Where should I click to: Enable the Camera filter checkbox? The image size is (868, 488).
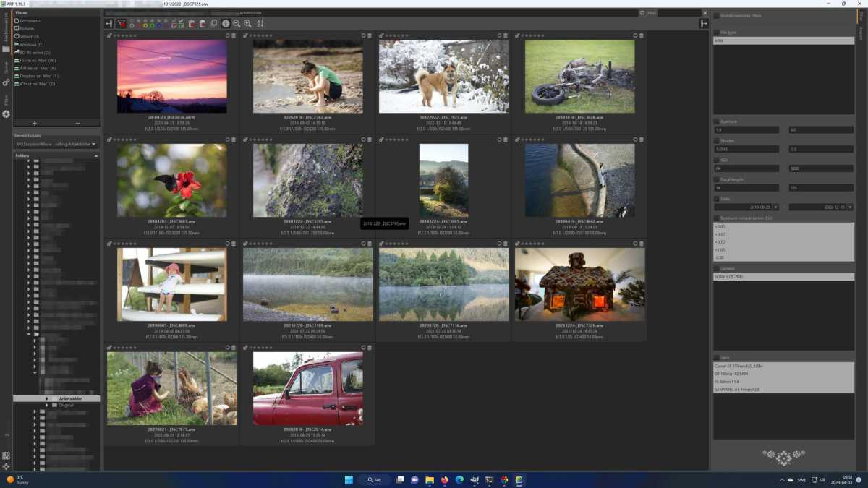coord(717,268)
